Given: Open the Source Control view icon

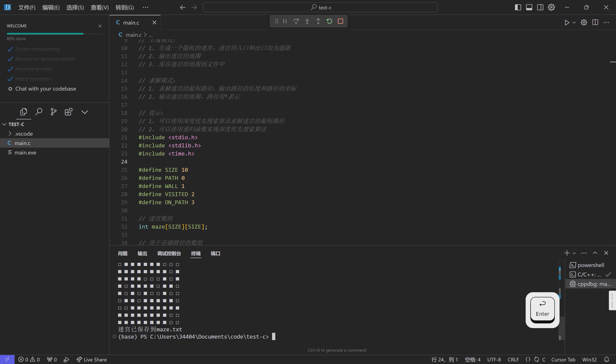Looking at the screenshot, I should tap(53, 112).
